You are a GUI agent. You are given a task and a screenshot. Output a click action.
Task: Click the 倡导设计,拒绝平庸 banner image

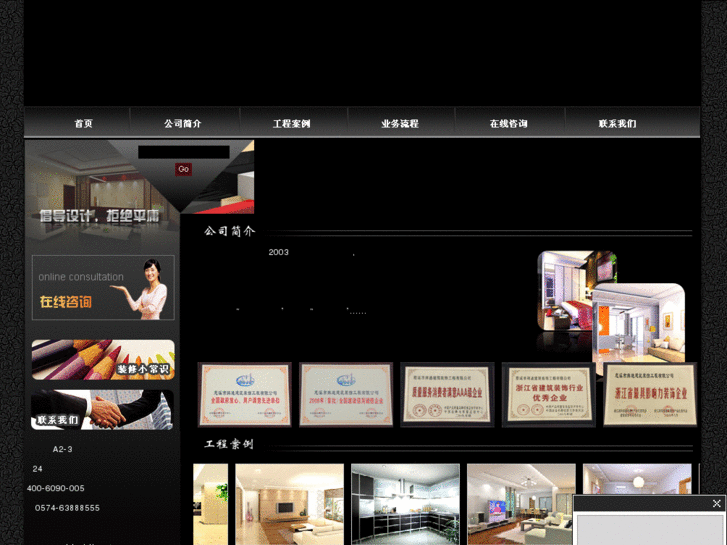click(x=101, y=195)
